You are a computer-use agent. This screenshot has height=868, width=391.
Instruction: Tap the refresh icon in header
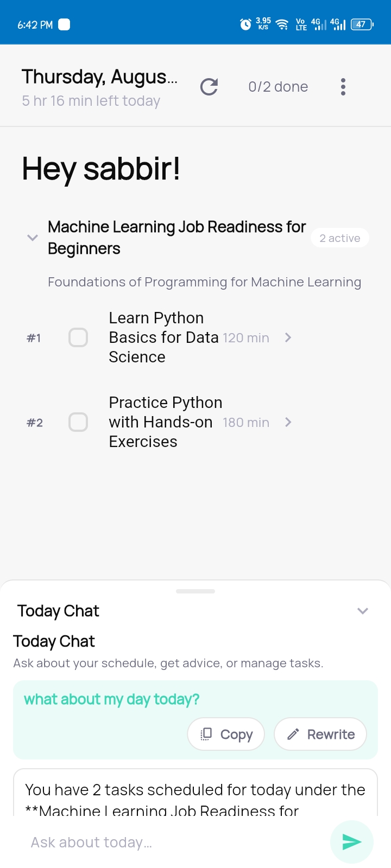click(x=209, y=87)
